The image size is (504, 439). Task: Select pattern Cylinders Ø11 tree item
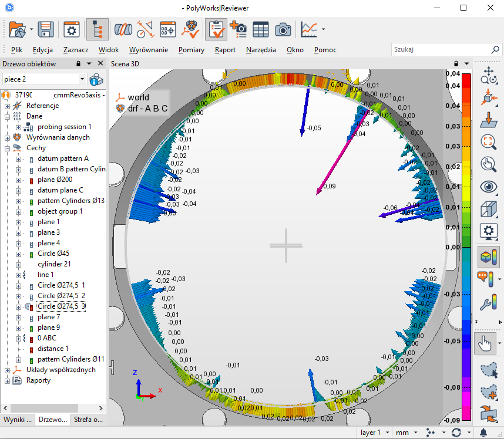click(x=71, y=359)
